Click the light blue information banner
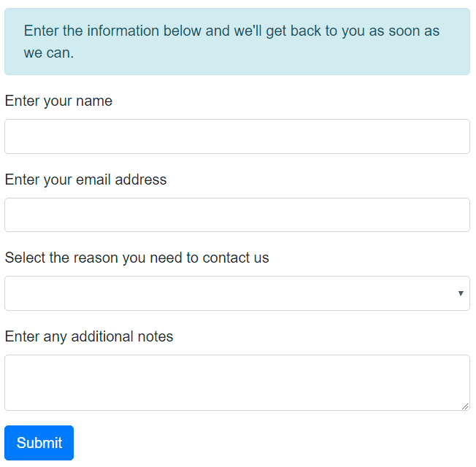Image resolution: width=476 pixels, height=467 pixels. pyautogui.click(x=237, y=42)
